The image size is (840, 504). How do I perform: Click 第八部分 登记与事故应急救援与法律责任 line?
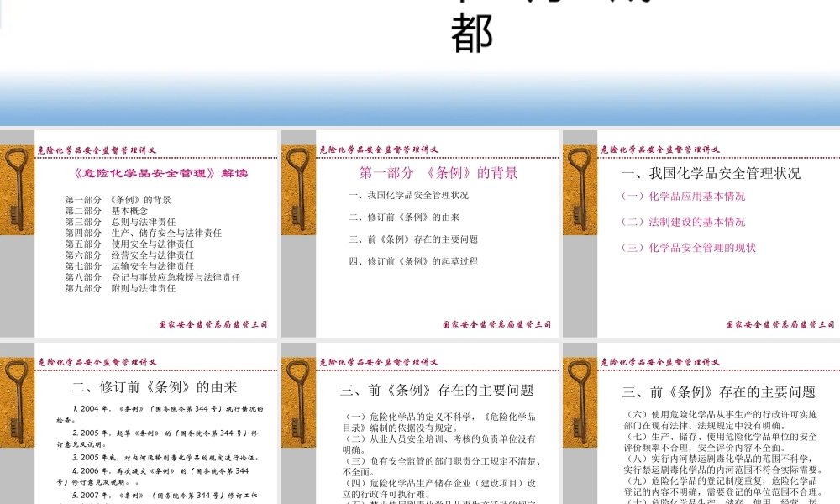pos(153,277)
